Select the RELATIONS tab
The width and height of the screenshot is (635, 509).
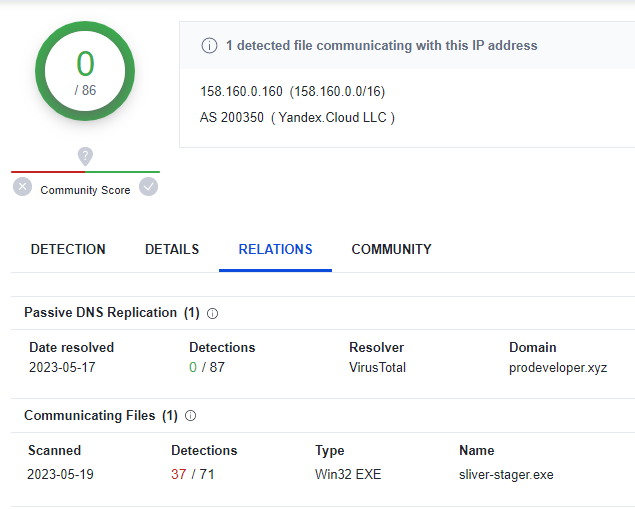coord(275,249)
